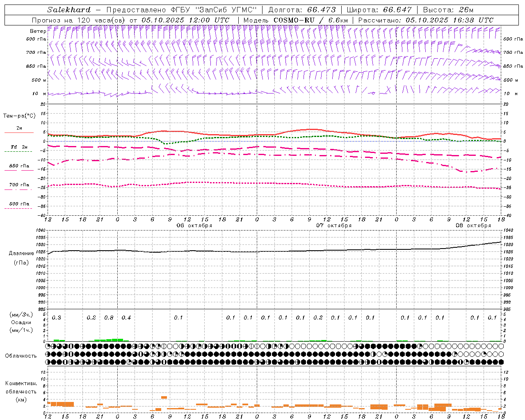
Task: Click the "Ветер" wind panel label
Action: point(38,31)
